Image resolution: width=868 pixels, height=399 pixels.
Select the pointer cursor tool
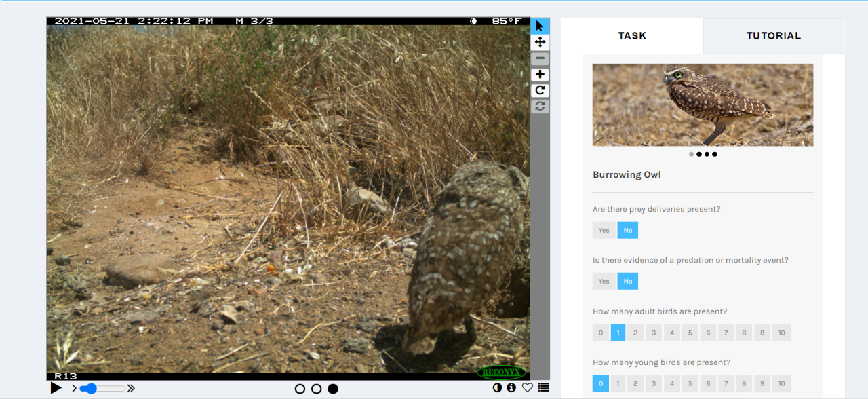point(540,26)
